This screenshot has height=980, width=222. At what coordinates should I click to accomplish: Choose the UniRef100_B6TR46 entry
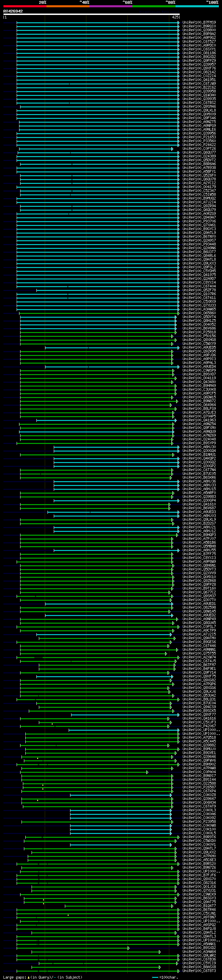click(x=199, y=909)
